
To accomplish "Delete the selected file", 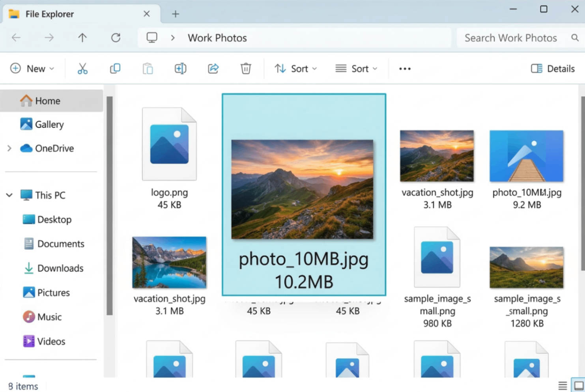I will click(x=246, y=68).
